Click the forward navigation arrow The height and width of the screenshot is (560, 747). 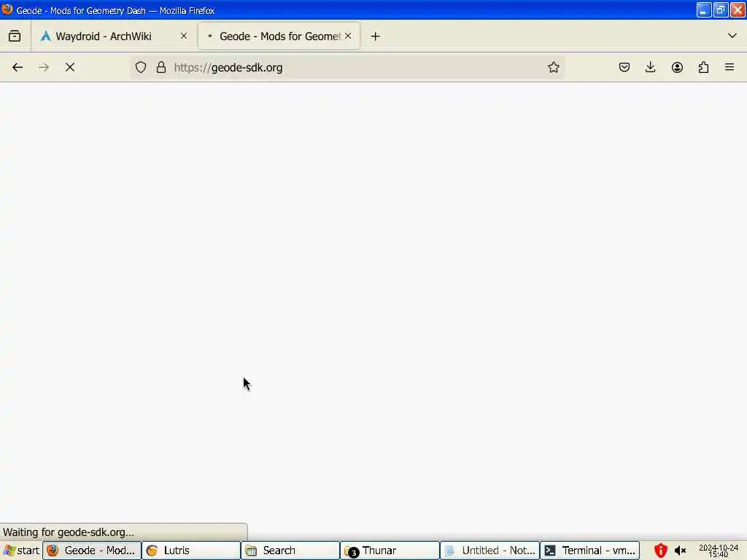pyautogui.click(x=44, y=68)
